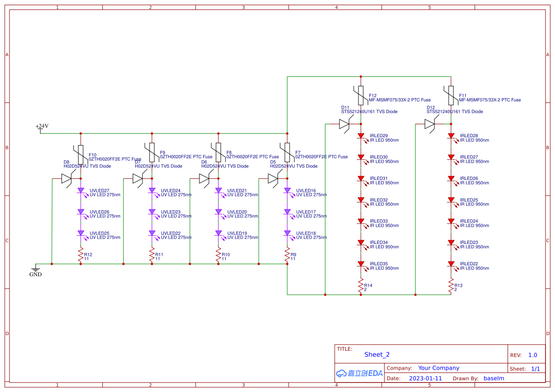Select the Sheet 1/1 field
Viewport: 555px width, 392px height.
(536, 368)
